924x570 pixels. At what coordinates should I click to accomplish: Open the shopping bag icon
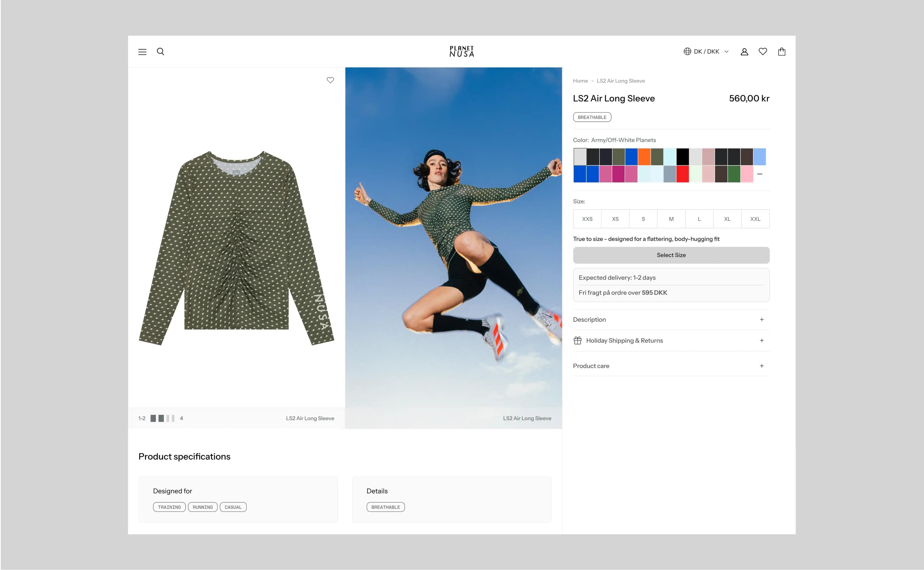pyautogui.click(x=781, y=52)
